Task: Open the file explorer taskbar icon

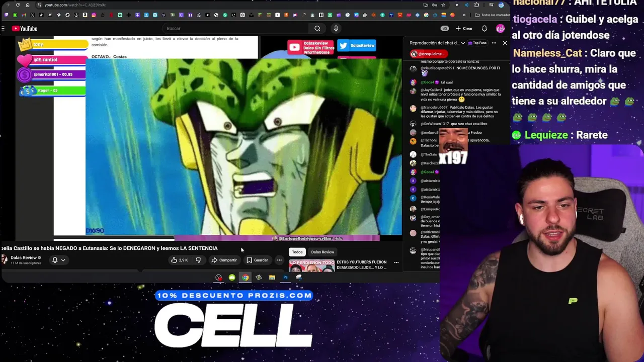Action: 272,278
